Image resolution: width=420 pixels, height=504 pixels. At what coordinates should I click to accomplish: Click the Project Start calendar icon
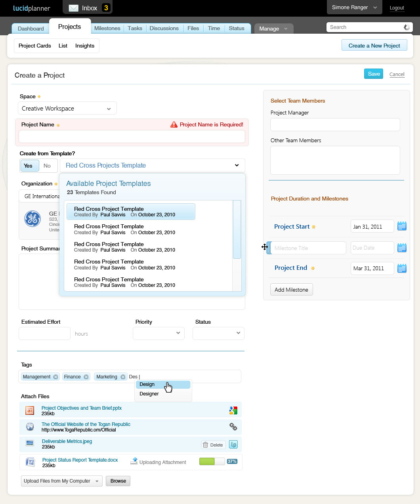point(402,226)
